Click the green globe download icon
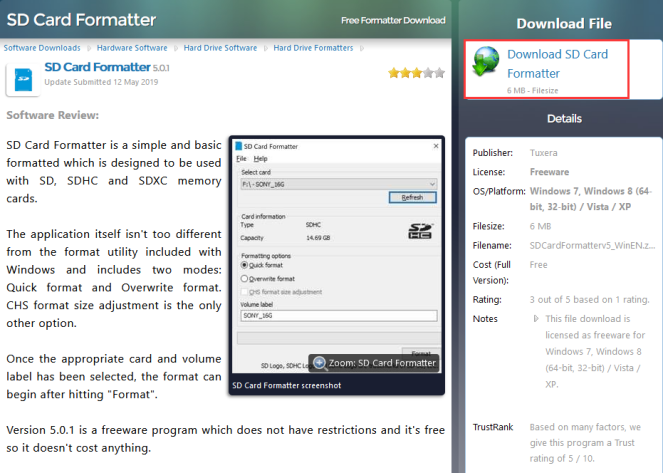 485,62
